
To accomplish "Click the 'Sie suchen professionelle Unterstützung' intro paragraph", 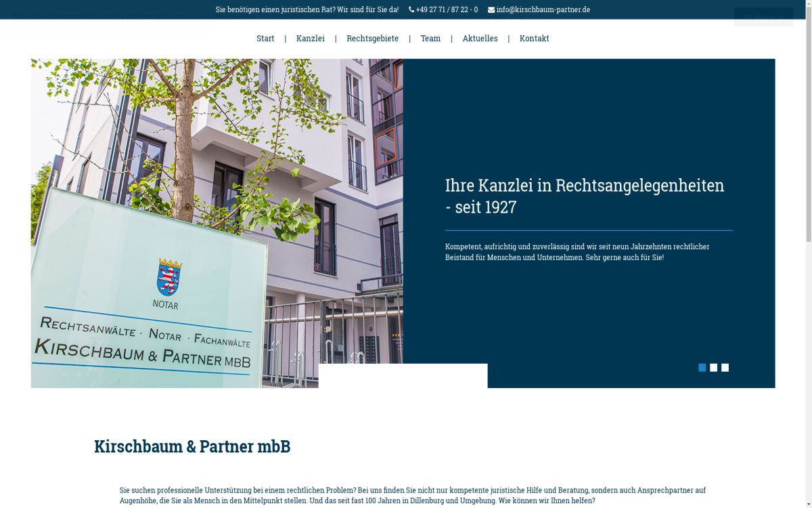I will tap(412, 495).
